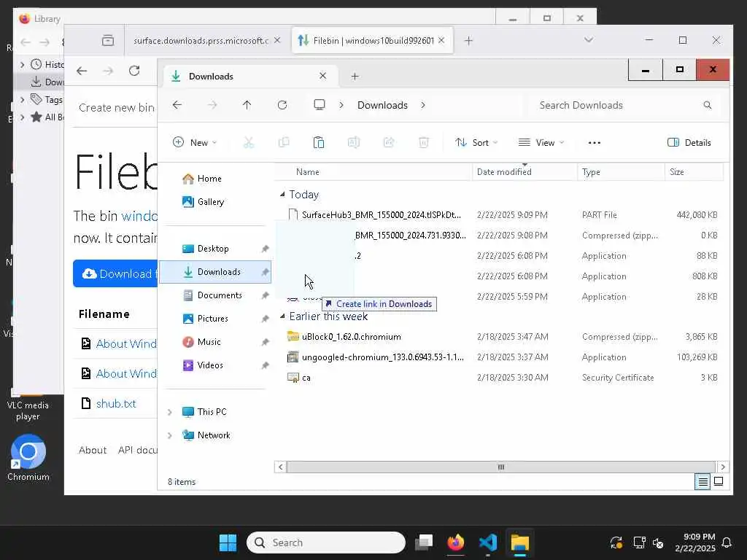Toggle the Details pane button
This screenshot has height=560, width=747.
[x=689, y=142]
